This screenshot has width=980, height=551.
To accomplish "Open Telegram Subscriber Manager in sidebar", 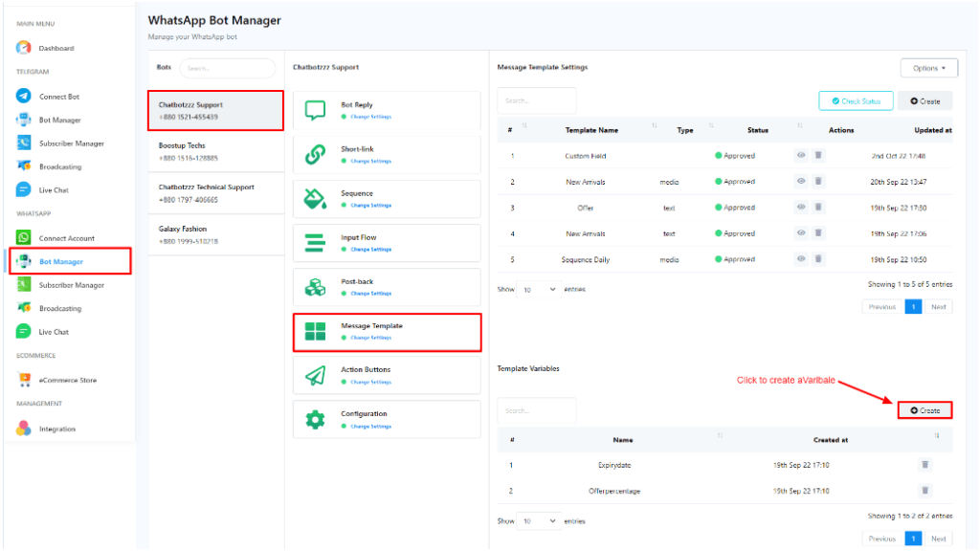I will click(71, 143).
